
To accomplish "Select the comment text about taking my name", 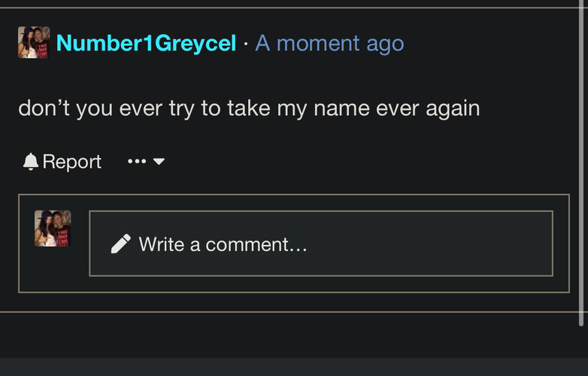I will [249, 109].
